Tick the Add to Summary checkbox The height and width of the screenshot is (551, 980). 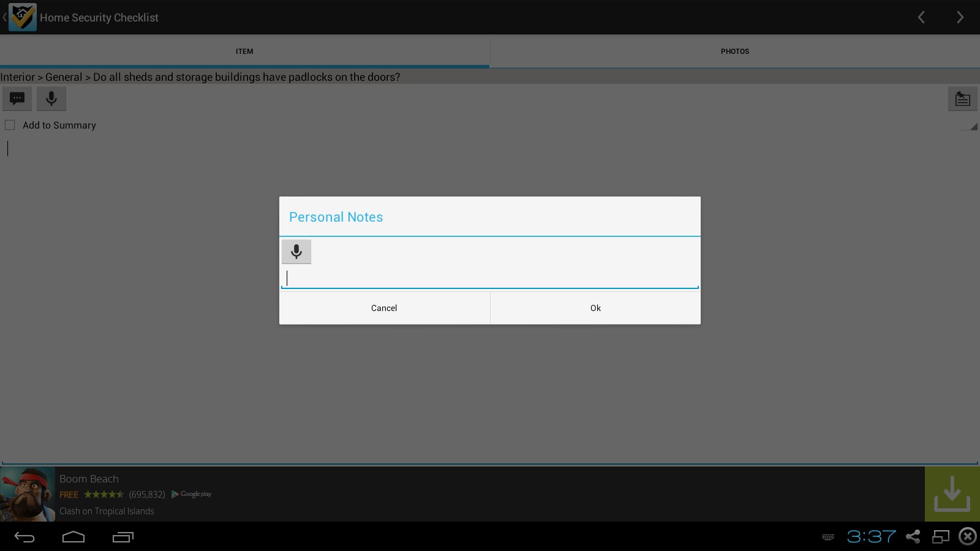pos(10,125)
